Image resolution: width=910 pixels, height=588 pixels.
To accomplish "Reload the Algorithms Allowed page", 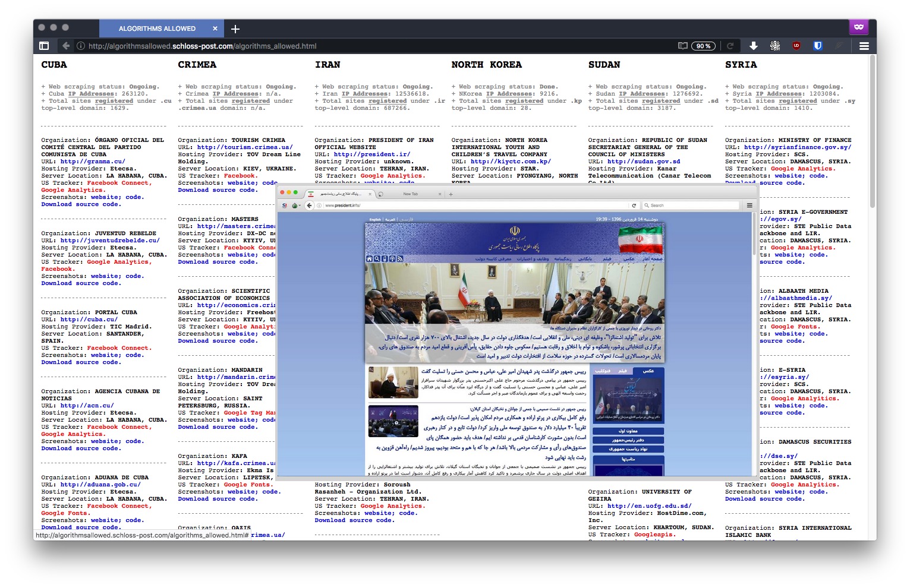I will pos(730,46).
